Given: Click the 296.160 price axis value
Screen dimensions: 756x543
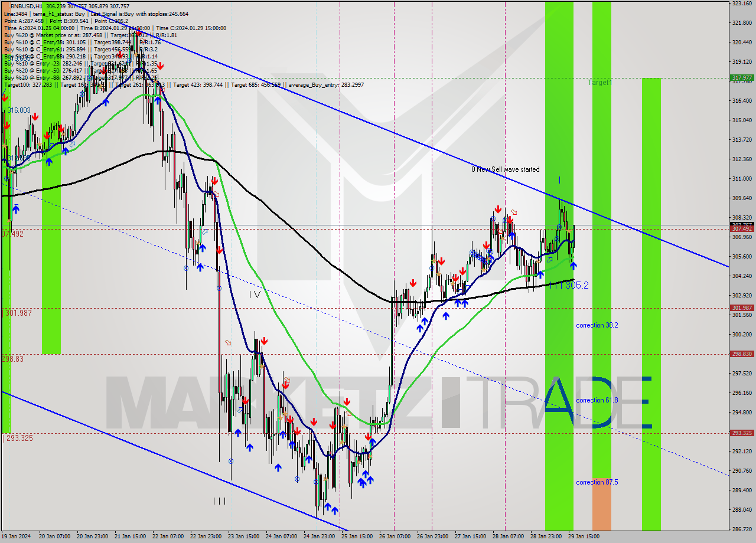Looking at the screenshot, I should point(742,392).
